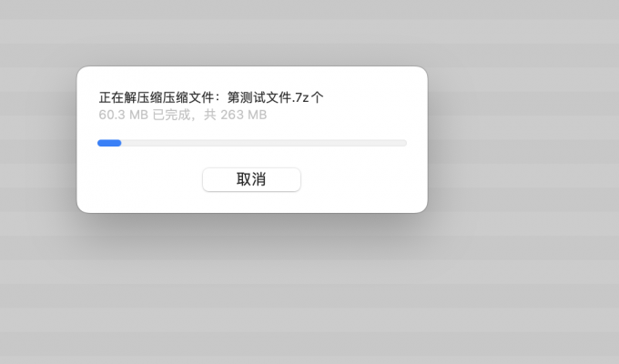Click the file name 第测试文件.7z in the title
The width and height of the screenshot is (619, 364).
(x=268, y=97)
